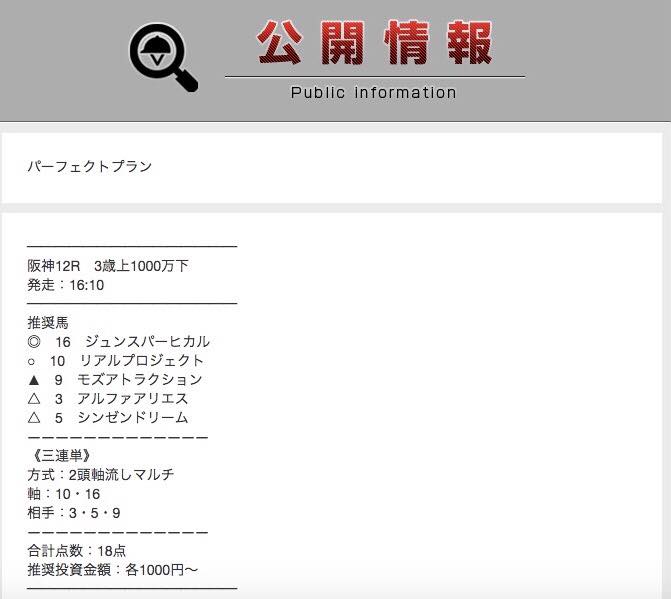Click the 方式:2頭軸流しマルチ line

pos(101,474)
